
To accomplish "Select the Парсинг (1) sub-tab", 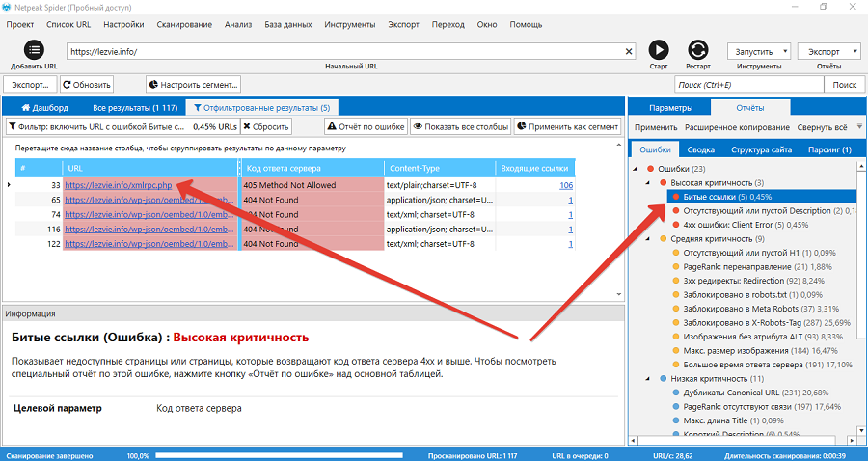I will click(829, 149).
